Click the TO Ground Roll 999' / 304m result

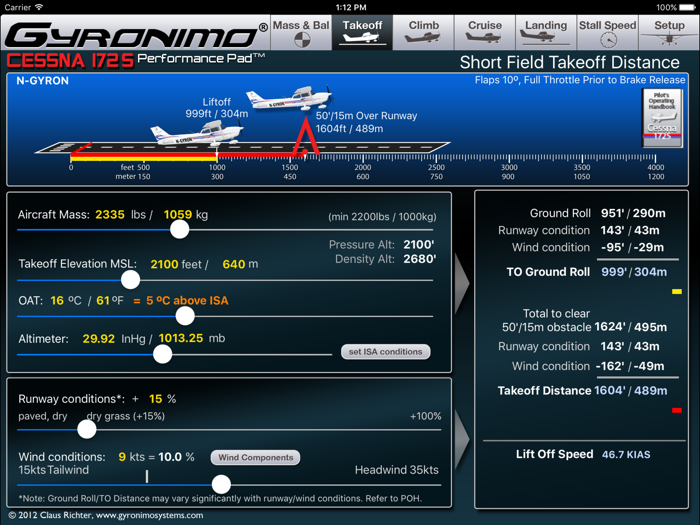click(634, 272)
